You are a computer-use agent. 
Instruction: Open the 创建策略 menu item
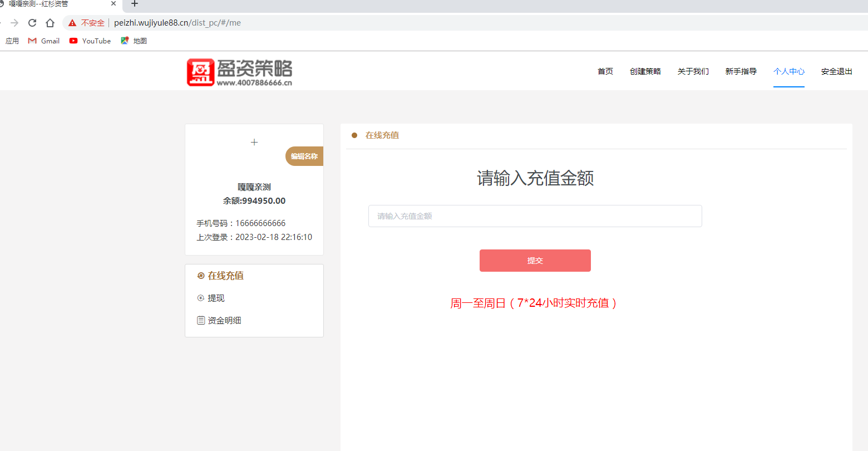click(645, 71)
